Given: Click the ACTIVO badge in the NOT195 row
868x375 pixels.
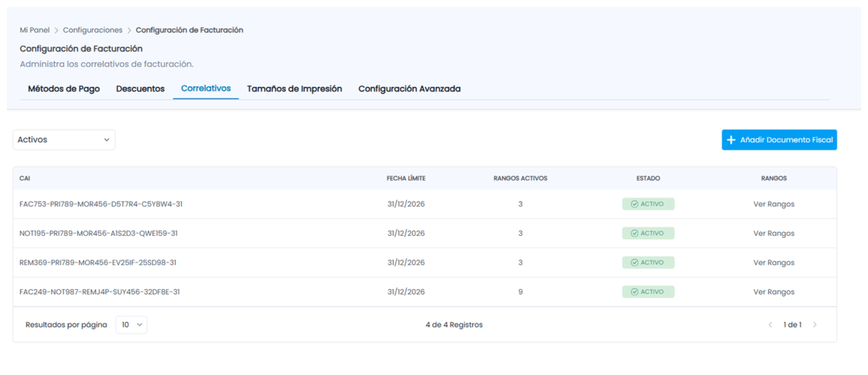Looking at the screenshot, I should [648, 233].
